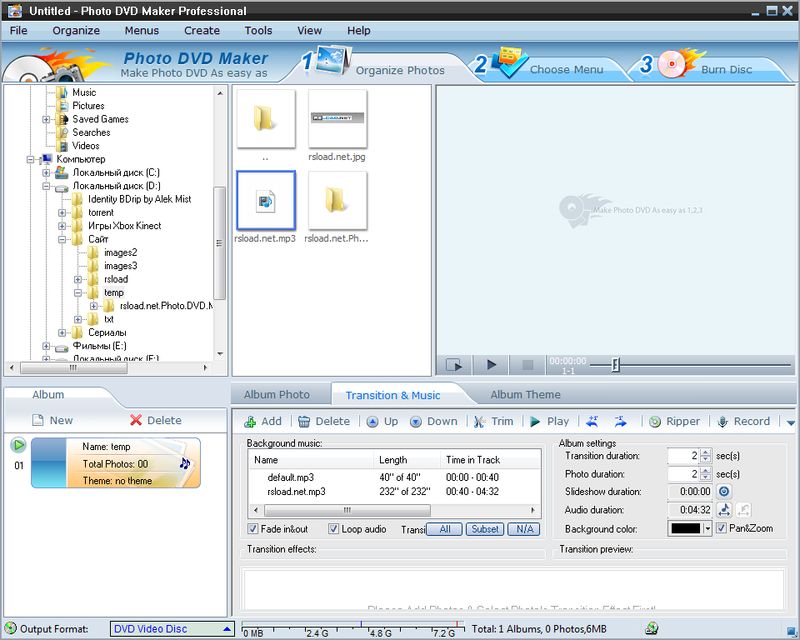Click black background color swatch
Viewport: 800px width, 640px height.
[x=686, y=529]
